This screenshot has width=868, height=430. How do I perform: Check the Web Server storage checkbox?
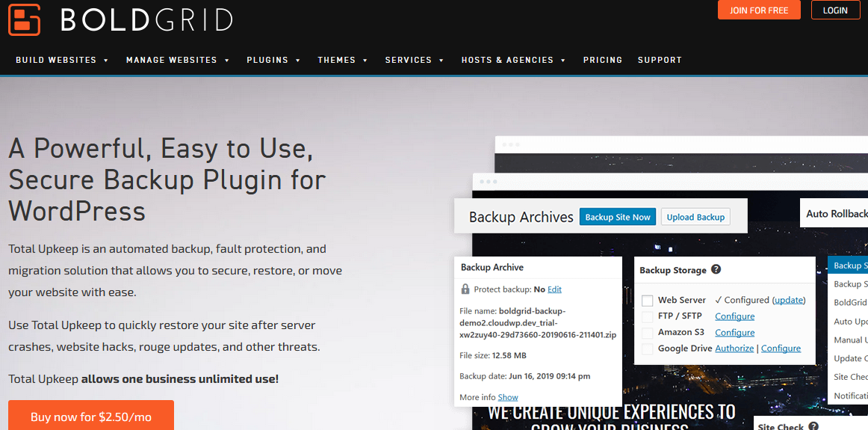648,301
